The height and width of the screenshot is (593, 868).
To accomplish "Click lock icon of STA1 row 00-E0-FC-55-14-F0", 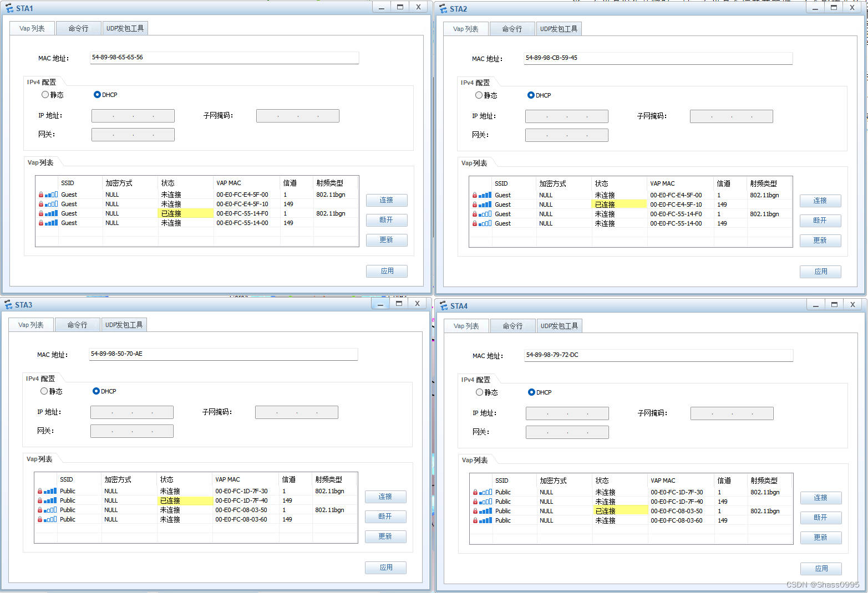I will click(x=40, y=213).
